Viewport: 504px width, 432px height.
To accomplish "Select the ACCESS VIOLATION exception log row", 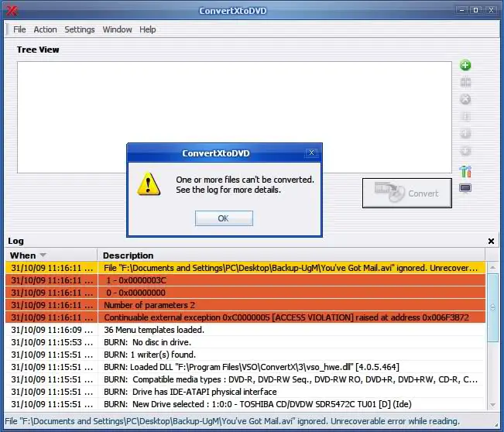I will click(x=245, y=317).
